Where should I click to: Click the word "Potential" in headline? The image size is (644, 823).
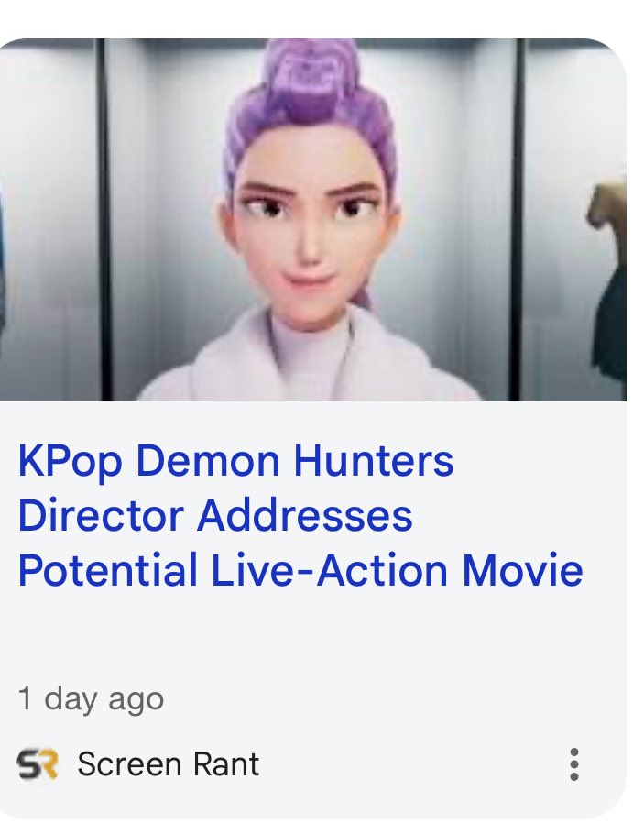[107, 570]
